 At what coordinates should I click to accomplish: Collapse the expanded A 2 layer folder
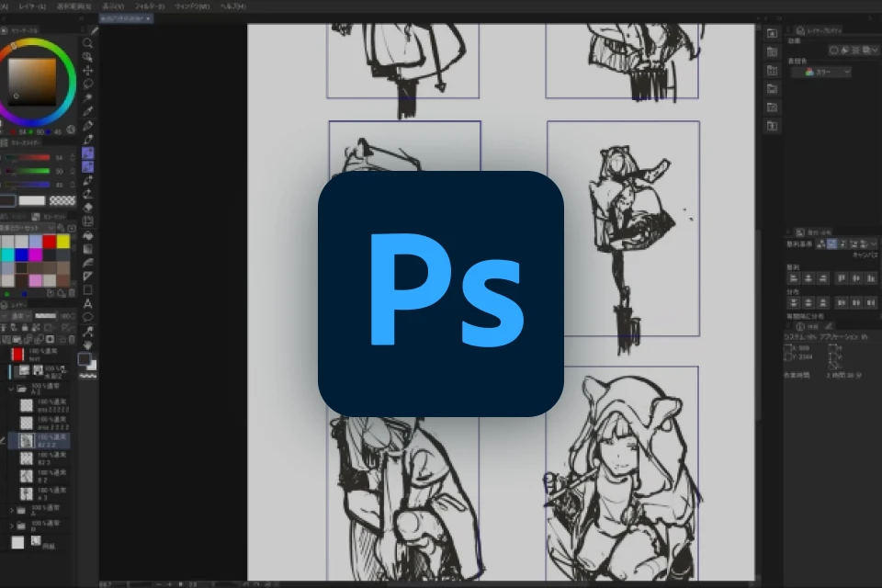click(11, 389)
